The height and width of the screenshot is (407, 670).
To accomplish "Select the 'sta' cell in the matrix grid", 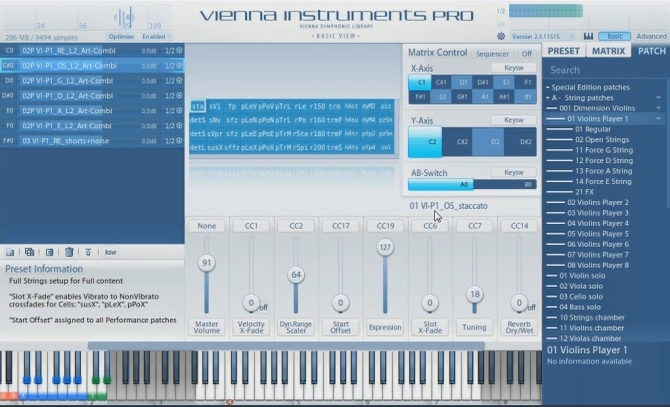I will [197, 106].
